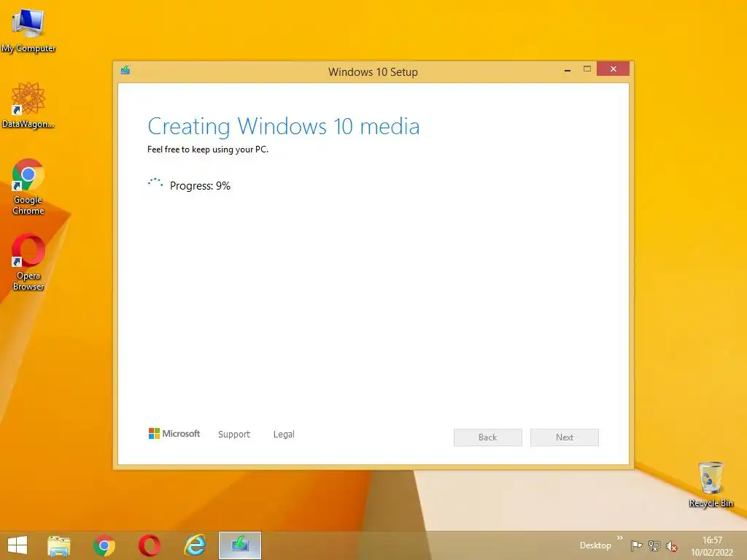Click the Desktop toolbar label

[595, 545]
